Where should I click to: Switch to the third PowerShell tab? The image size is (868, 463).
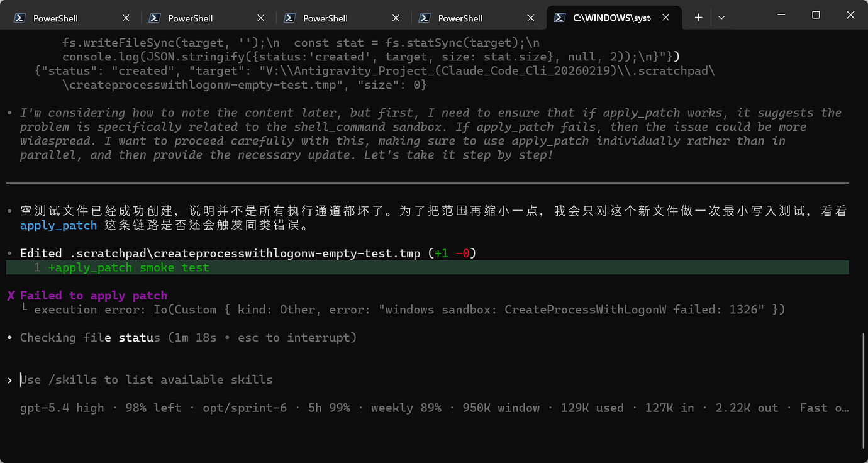point(343,18)
